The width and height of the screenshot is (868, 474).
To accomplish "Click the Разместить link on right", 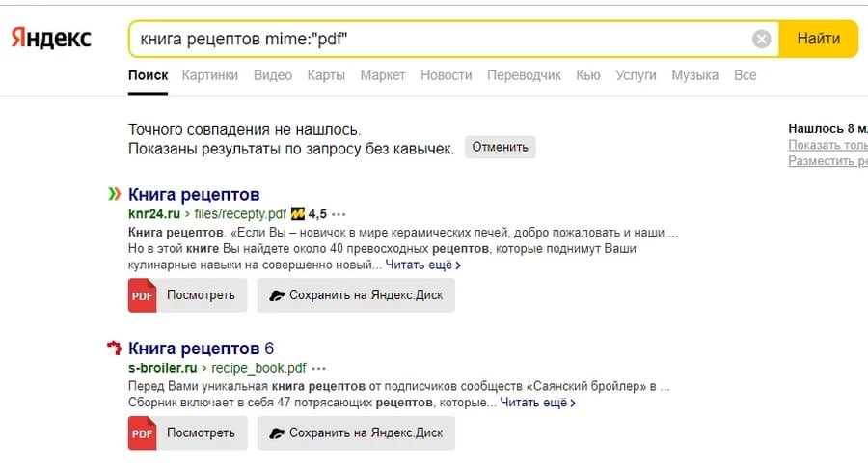I will 827,161.
